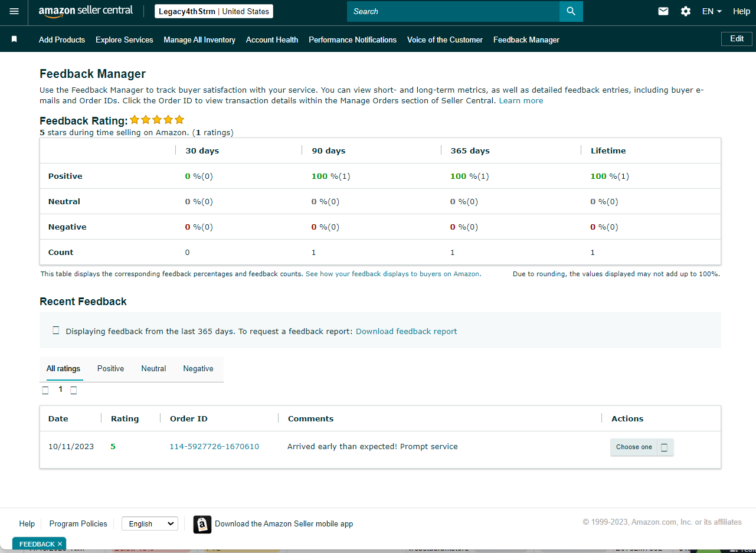Viewport: 756px width, 553px height.
Task: Click the Feedback Manager page heading
Action: pos(93,74)
